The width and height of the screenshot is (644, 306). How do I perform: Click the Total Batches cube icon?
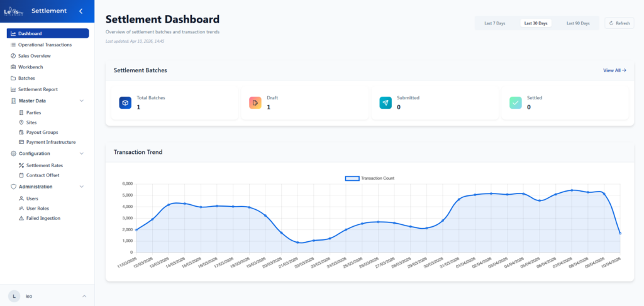tap(125, 102)
